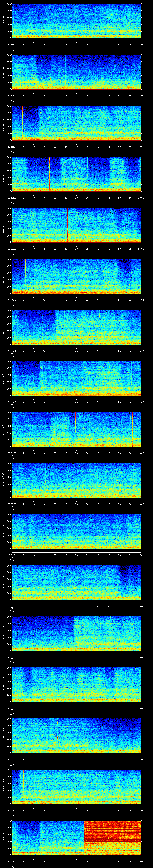Click the red vertical spike in the 20:20:00 panel

(67, 225)
